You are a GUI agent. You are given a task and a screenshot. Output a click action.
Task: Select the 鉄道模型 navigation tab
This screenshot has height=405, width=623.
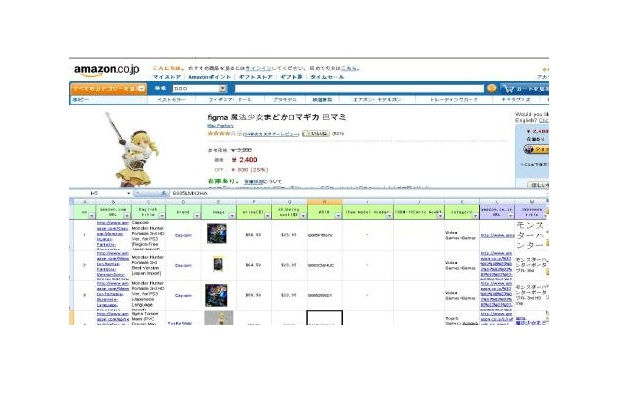click(x=322, y=100)
